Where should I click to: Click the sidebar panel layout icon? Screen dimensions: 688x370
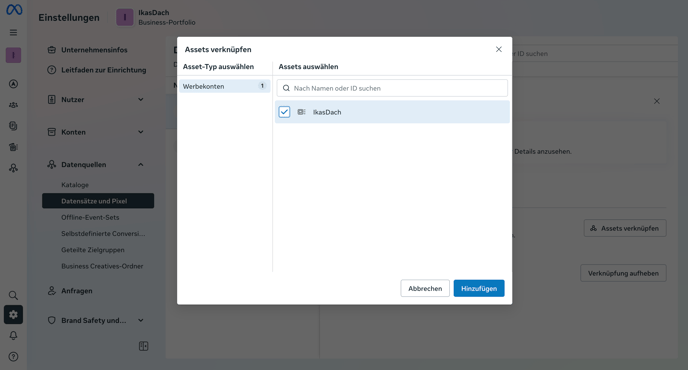coord(143,346)
